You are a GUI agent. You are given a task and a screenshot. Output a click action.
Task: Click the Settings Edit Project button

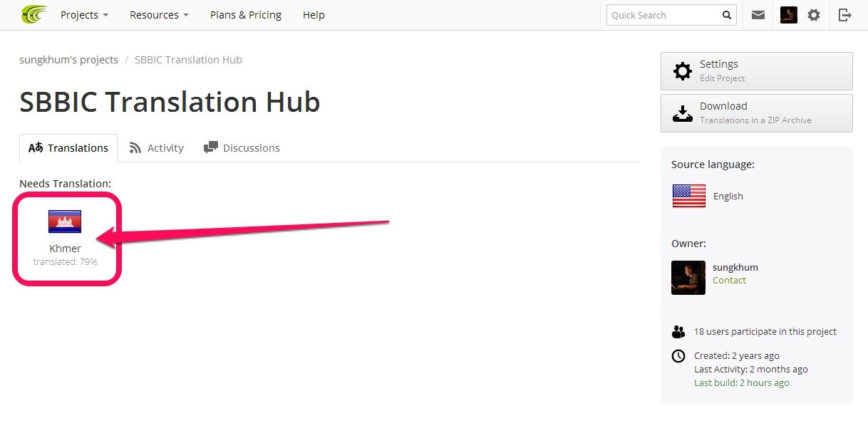757,71
